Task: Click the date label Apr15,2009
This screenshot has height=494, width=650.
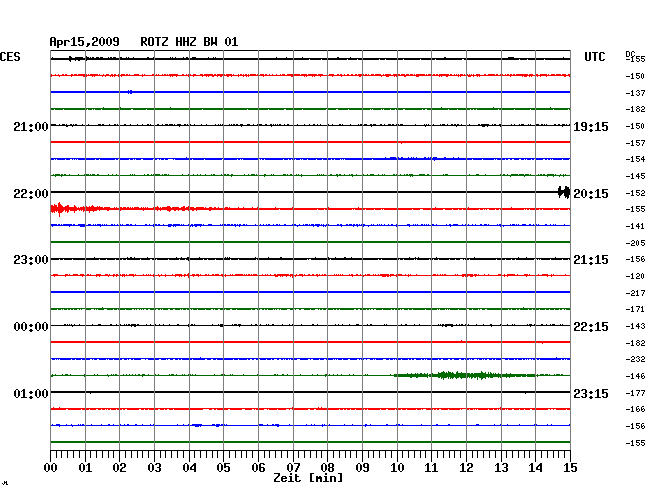Action: tap(84, 42)
